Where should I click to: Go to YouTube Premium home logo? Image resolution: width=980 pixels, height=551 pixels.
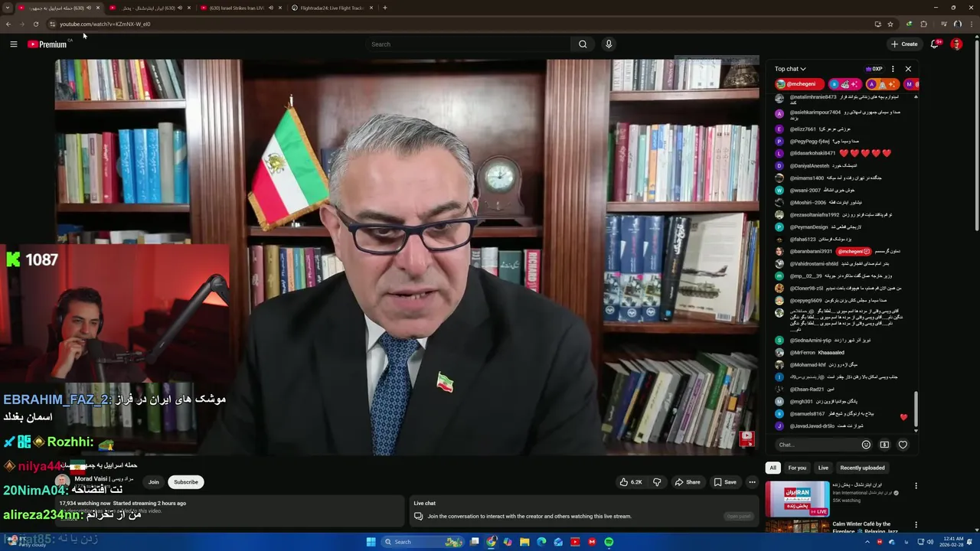coord(47,44)
